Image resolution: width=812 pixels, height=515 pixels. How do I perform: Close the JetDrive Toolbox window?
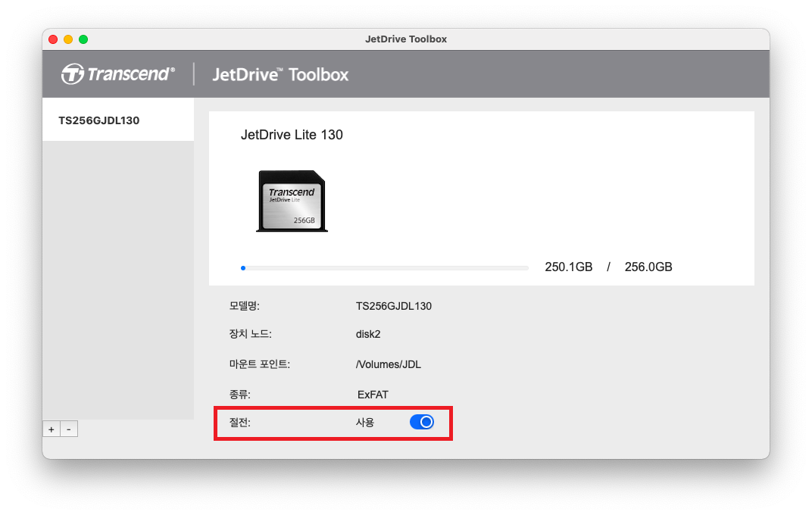[x=53, y=39]
